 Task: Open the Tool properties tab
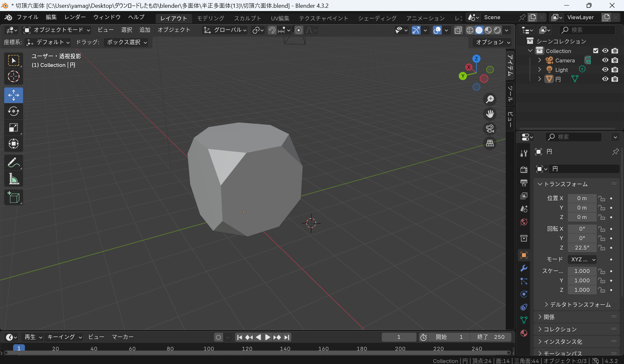(524, 153)
